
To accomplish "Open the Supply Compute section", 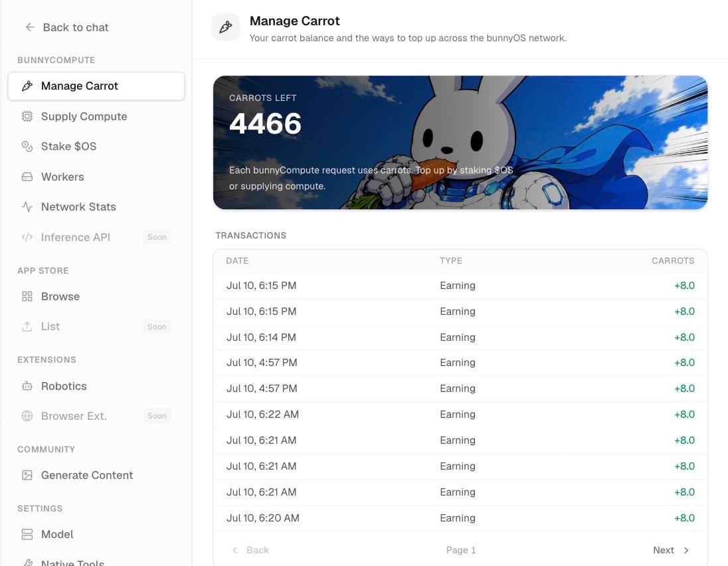I will [96, 116].
